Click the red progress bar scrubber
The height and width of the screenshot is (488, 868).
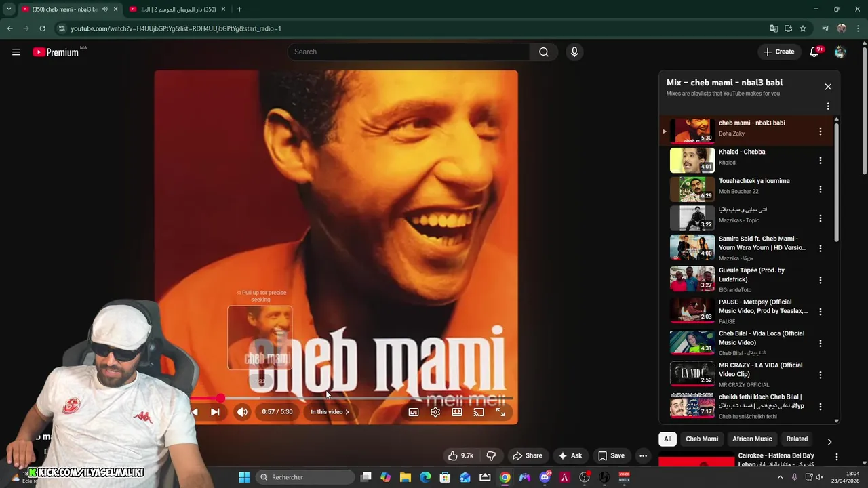click(220, 399)
